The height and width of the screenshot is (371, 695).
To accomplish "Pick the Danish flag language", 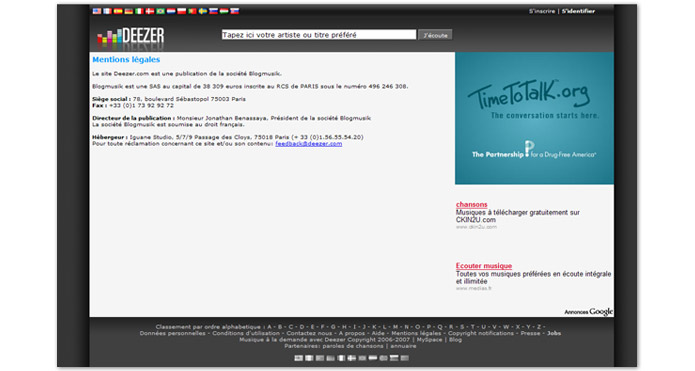I will coord(150,11).
